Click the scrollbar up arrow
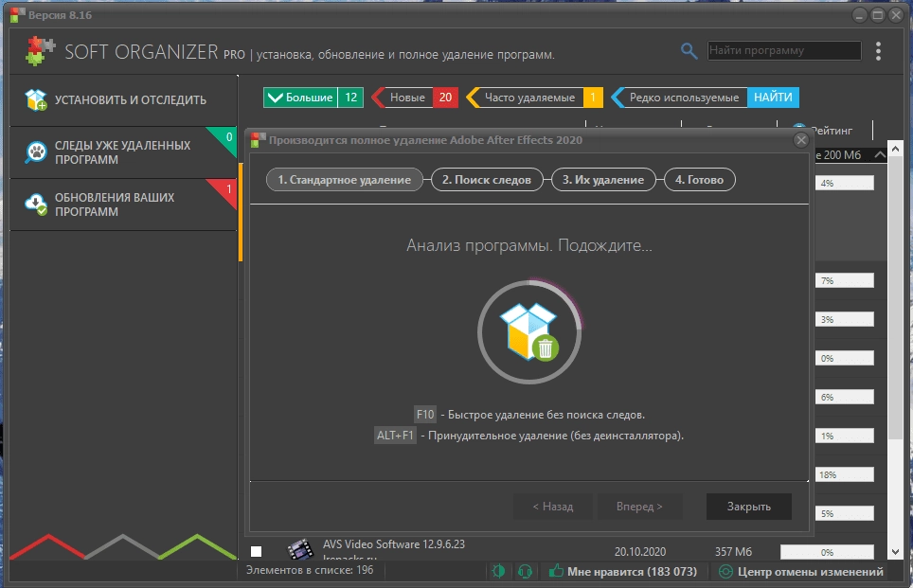 pos(895,148)
